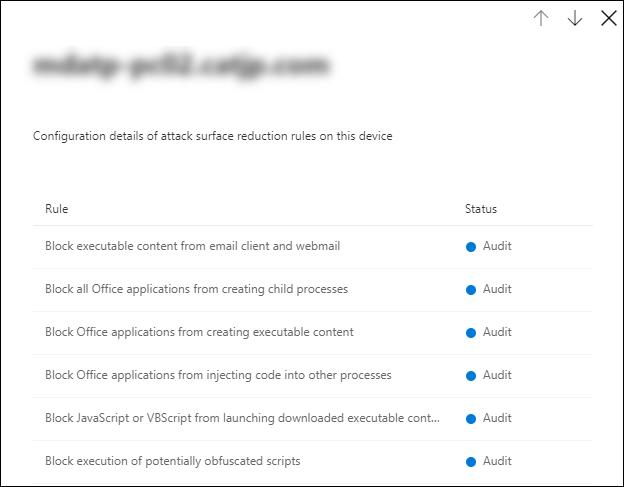Click the blue status dot for email client rule
Viewport: 624px width, 487px height.
pos(471,247)
